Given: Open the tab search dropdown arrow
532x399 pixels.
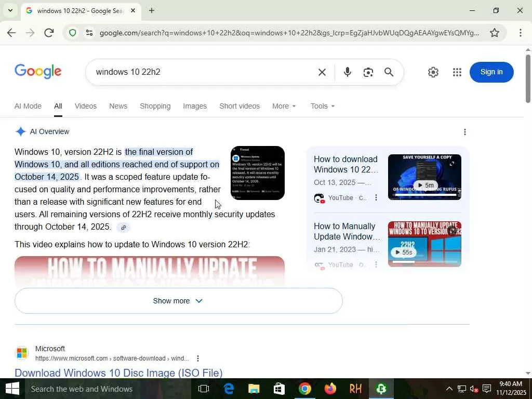Looking at the screenshot, I should (10, 10).
